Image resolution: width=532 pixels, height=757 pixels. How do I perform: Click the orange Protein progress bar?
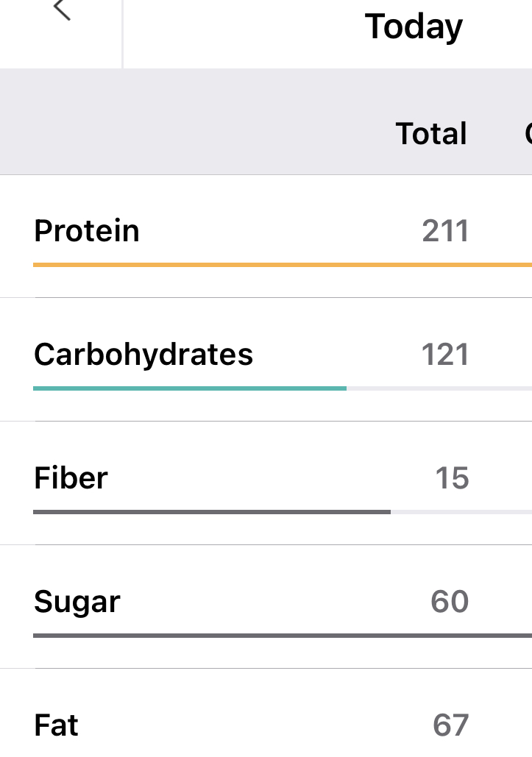click(x=282, y=264)
